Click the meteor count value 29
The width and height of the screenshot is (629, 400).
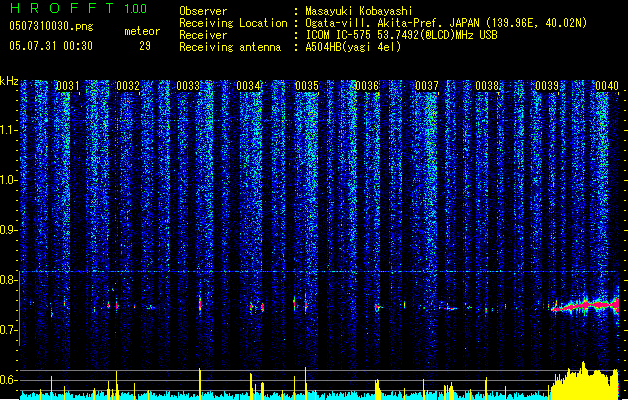(145, 46)
